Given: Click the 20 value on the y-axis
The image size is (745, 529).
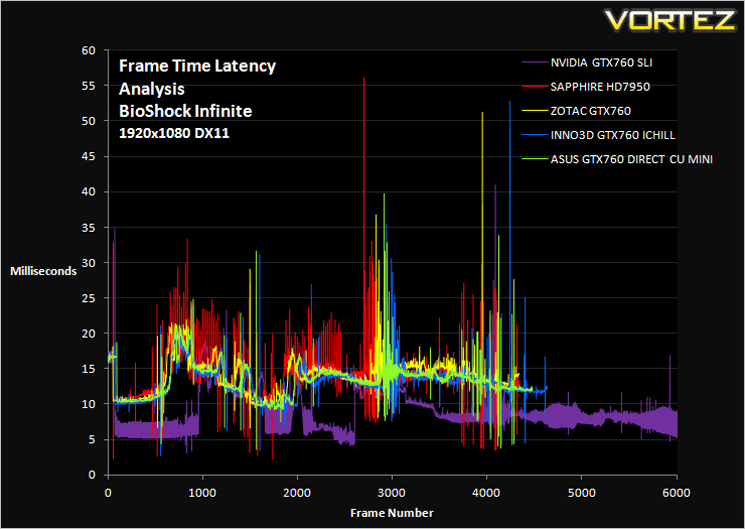Looking at the screenshot, I should [89, 333].
